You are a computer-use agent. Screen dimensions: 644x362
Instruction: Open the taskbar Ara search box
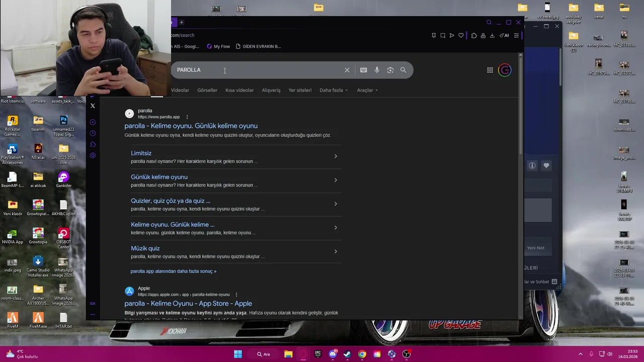click(x=264, y=354)
